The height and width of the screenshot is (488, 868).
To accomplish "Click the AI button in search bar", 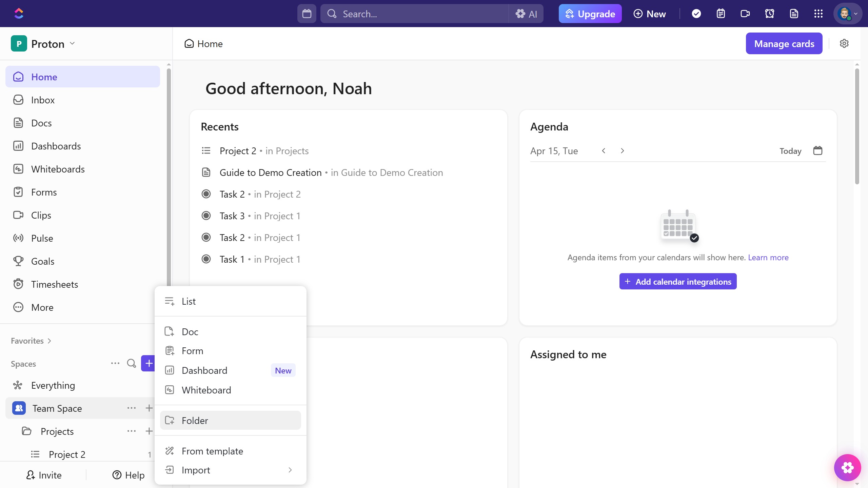I will 526,14.
